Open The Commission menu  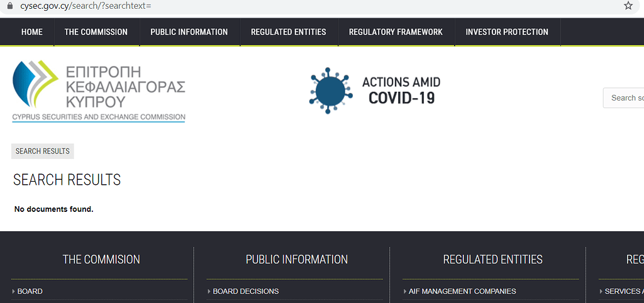tap(96, 32)
